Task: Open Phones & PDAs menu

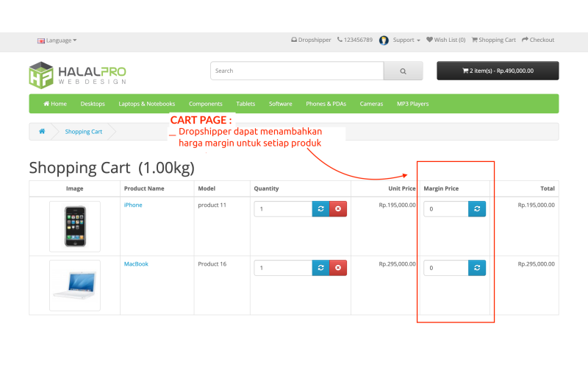Action: [326, 104]
